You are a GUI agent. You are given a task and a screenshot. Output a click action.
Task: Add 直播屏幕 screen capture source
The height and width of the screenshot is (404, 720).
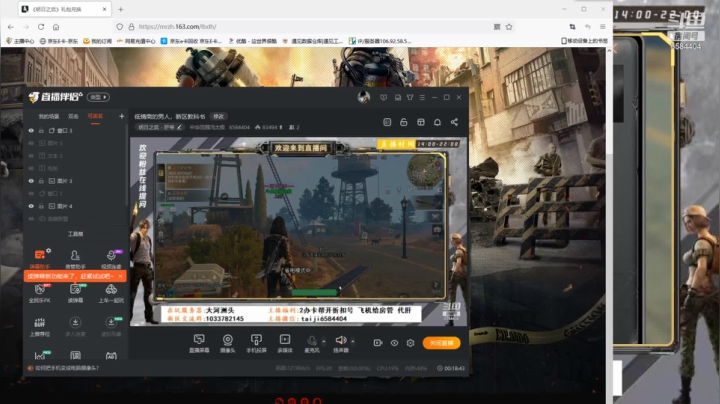pyautogui.click(x=199, y=343)
